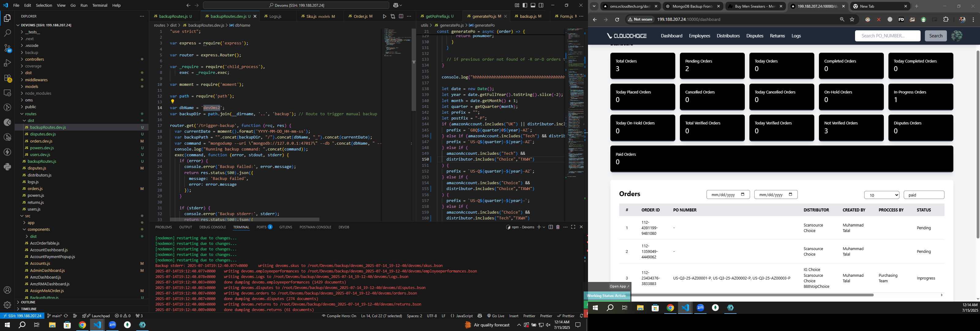
Task: Open the new terminal launch profile dropdown arrow
Action: click(x=544, y=227)
